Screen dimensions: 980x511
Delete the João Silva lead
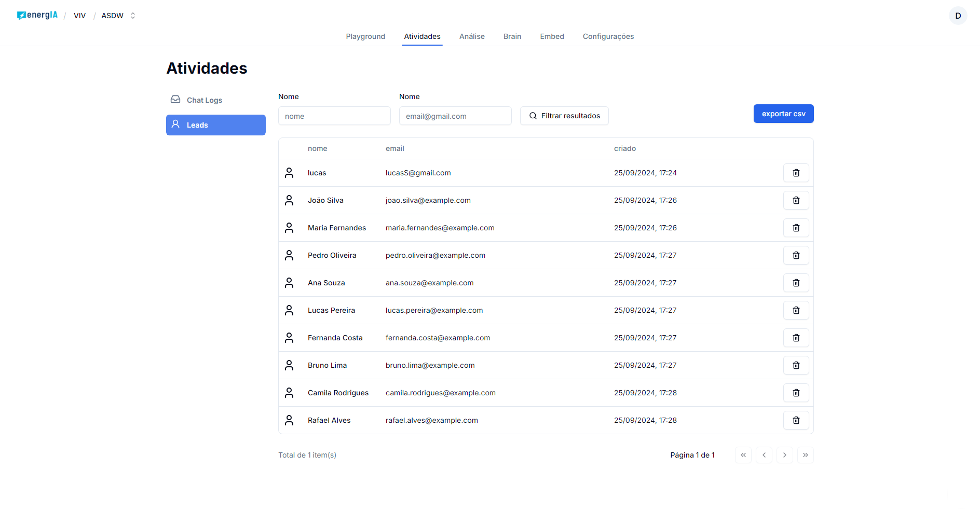point(796,200)
